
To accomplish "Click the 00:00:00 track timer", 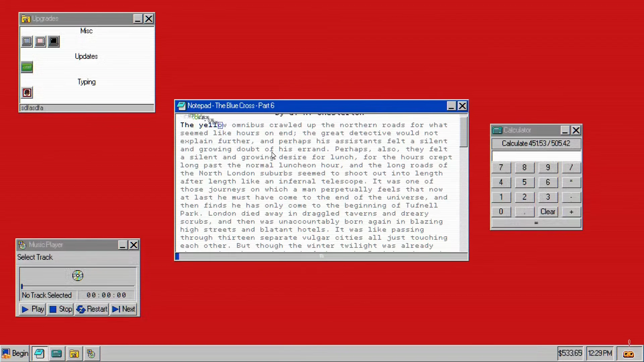I will 106,295.
